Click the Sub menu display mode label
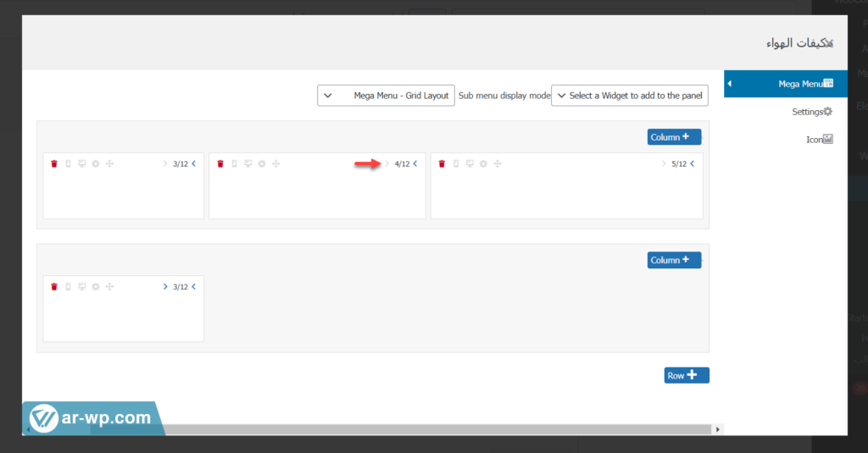The height and width of the screenshot is (453, 868). point(504,96)
